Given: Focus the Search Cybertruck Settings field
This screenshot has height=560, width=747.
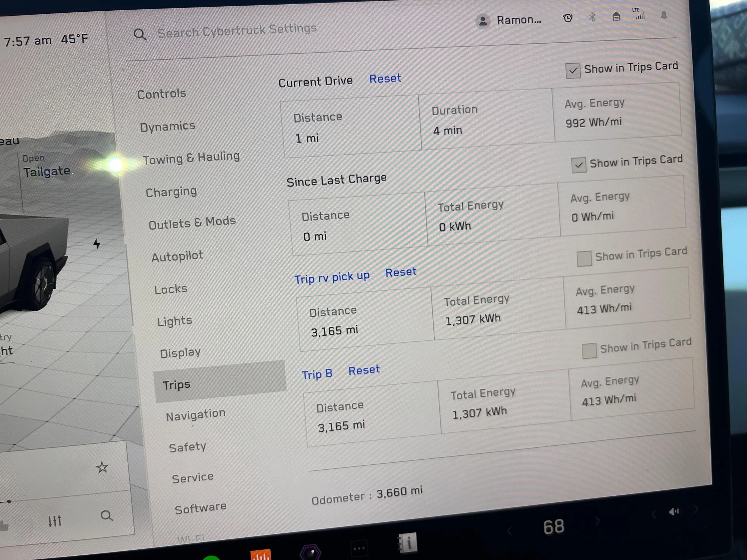Looking at the screenshot, I should pos(237,31).
